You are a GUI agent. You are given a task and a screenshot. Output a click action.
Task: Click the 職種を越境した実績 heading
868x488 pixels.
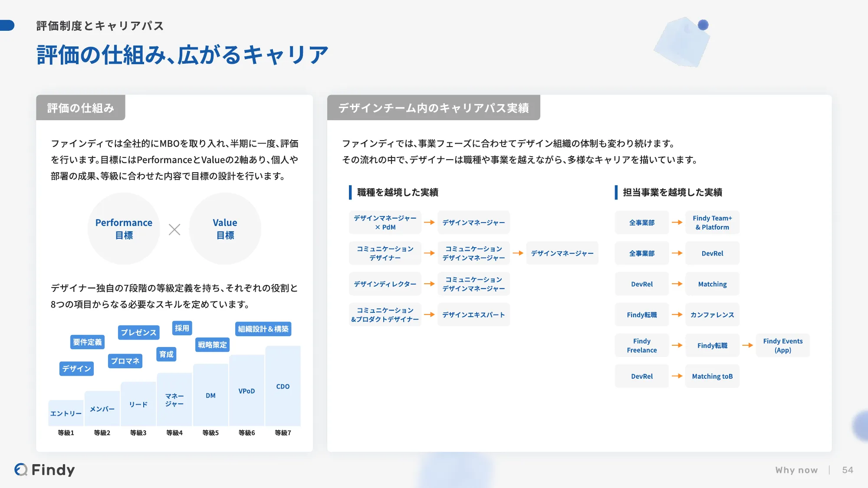398,192
